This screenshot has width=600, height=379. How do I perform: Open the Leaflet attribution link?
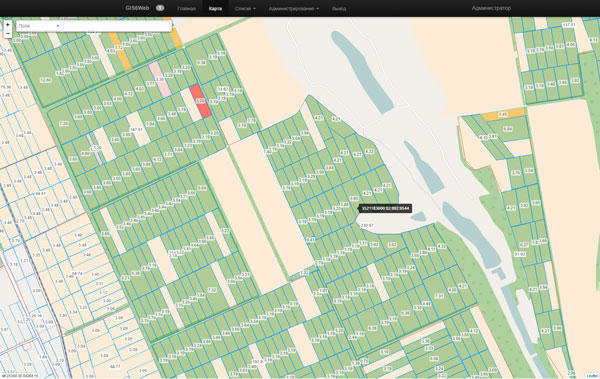click(592, 376)
